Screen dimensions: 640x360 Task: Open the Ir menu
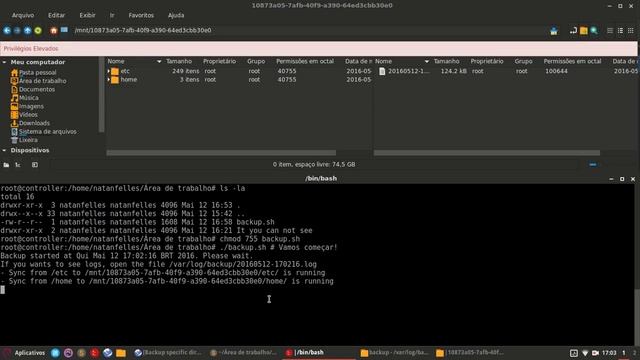click(112, 15)
